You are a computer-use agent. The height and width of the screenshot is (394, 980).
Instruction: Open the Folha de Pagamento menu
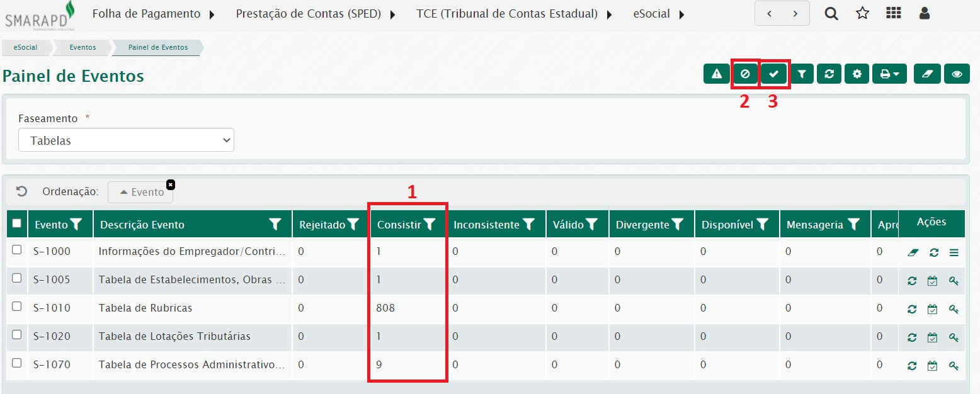(x=153, y=14)
